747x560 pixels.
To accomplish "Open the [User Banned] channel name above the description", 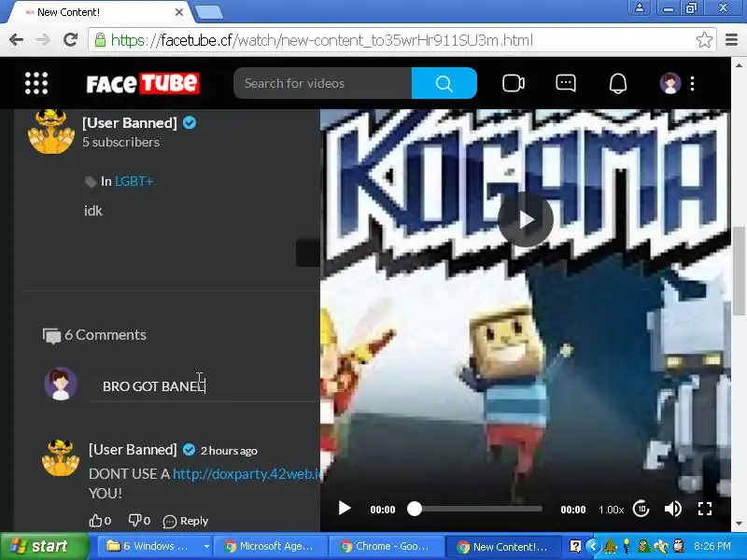I will pos(130,123).
